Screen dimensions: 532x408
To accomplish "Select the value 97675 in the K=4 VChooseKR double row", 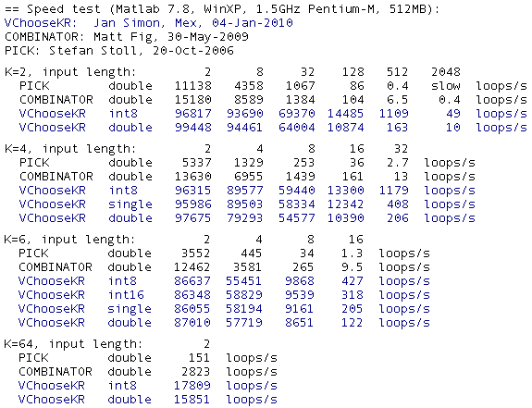I will (x=193, y=218).
